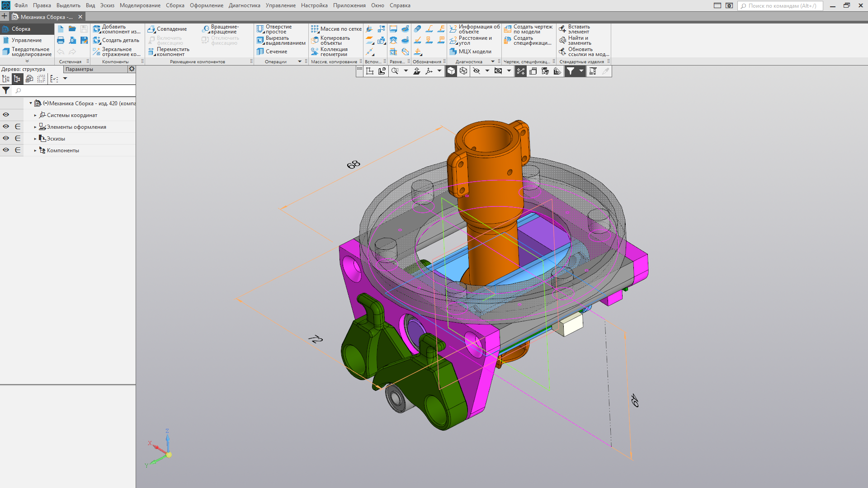Click Добавить компонент из... button

click(x=117, y=29)
